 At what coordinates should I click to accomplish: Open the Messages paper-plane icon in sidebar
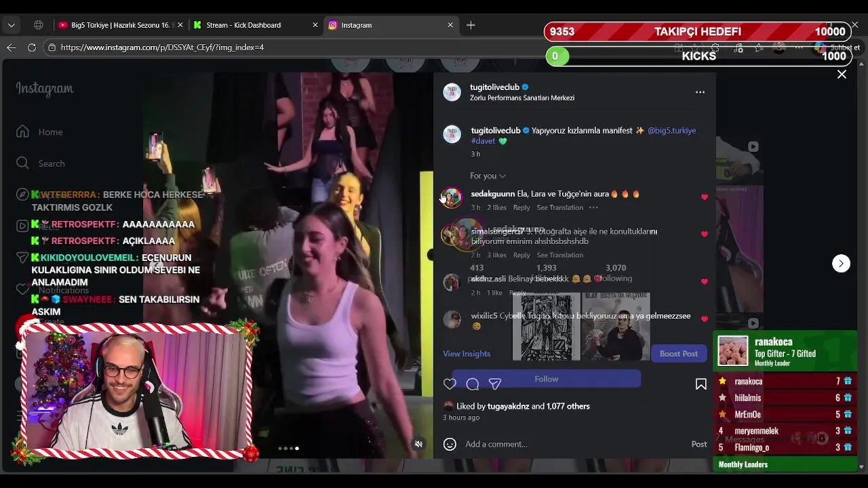[x=22, y=258]
